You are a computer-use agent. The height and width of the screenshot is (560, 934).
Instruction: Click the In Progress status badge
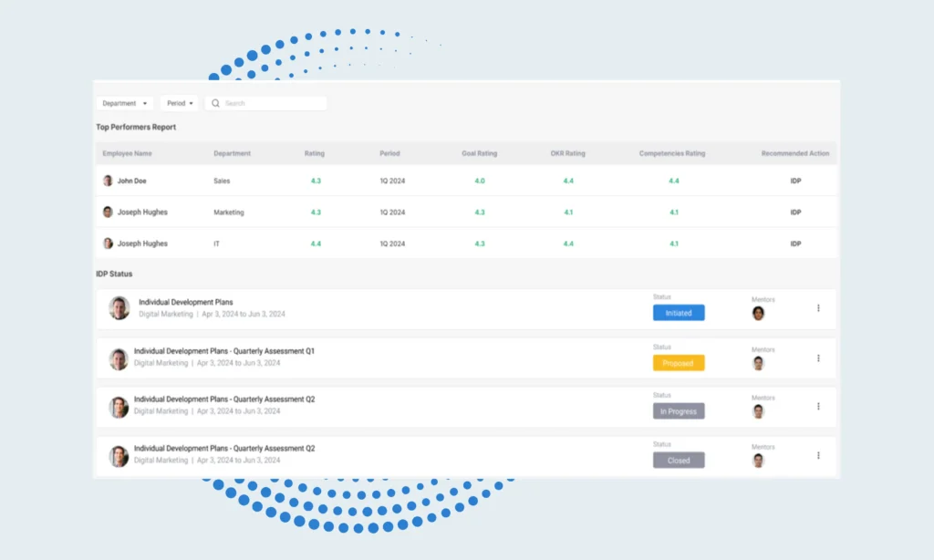coord(679,411)
